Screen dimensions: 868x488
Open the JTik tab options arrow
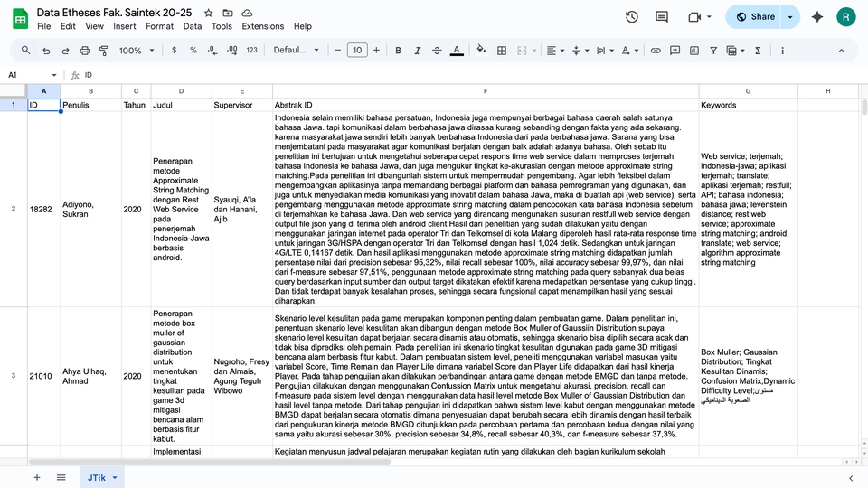click(115, 477)
